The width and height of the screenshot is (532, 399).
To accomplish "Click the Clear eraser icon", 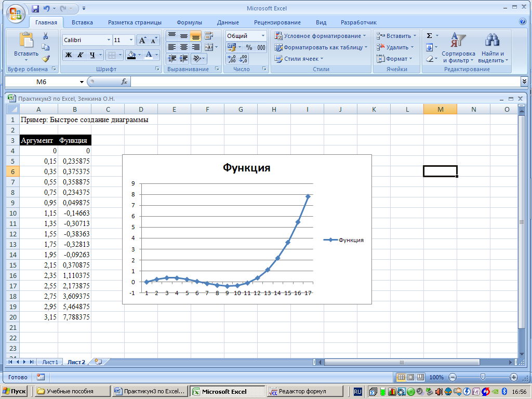I will [x=430, y=59].
